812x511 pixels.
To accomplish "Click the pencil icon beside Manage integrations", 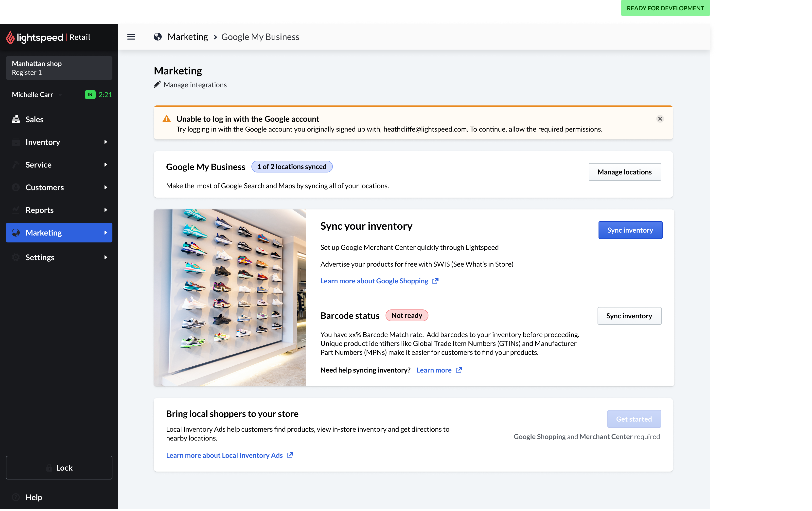I will pos(157,85).
